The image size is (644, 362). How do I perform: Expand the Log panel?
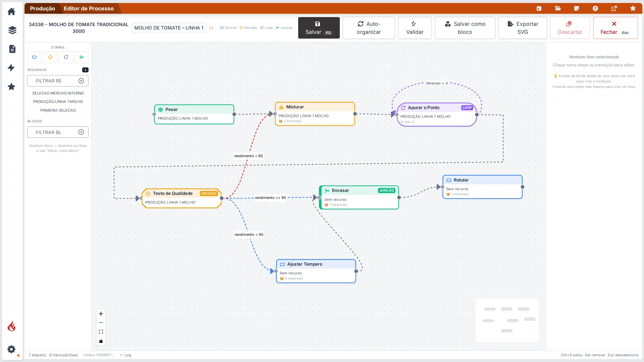point(125,355)
